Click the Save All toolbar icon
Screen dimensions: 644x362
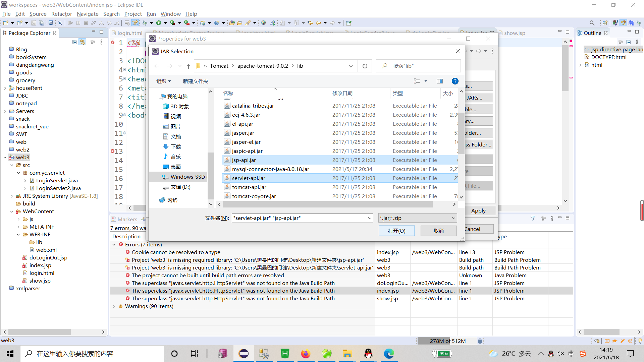pyautogui.click(x=41, y=23)
